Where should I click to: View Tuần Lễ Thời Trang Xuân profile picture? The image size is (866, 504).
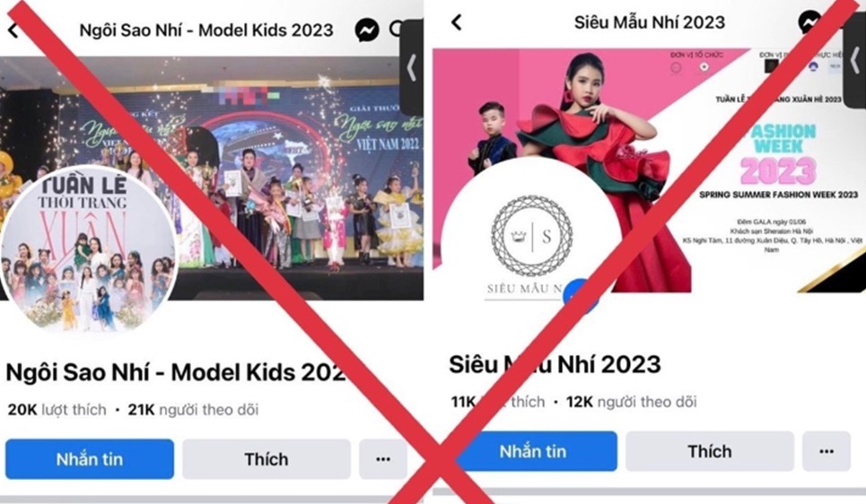tap(88, 250)
